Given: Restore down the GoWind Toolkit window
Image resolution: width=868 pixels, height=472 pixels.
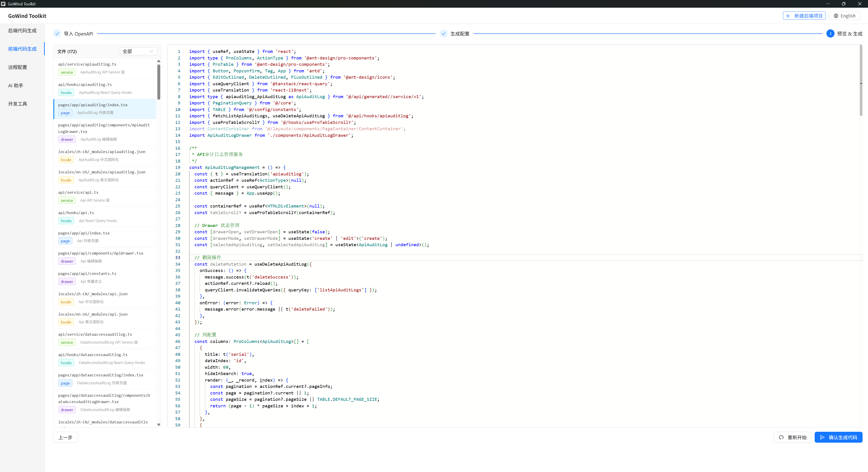Looking at the screenshot, I should coord(844,4).
